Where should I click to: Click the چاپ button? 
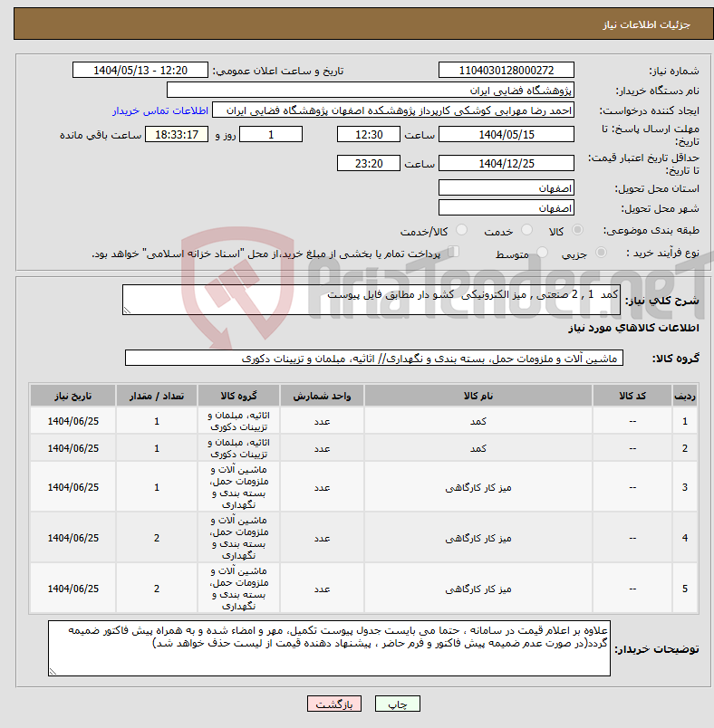(398, 704)
